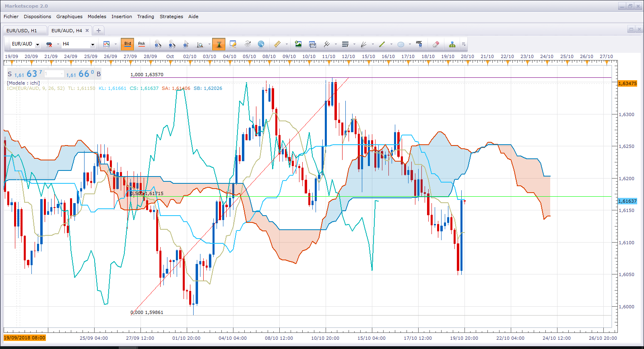644x349 pixels.
Task: Click the trade amount input field
Action: click(54, 74)
